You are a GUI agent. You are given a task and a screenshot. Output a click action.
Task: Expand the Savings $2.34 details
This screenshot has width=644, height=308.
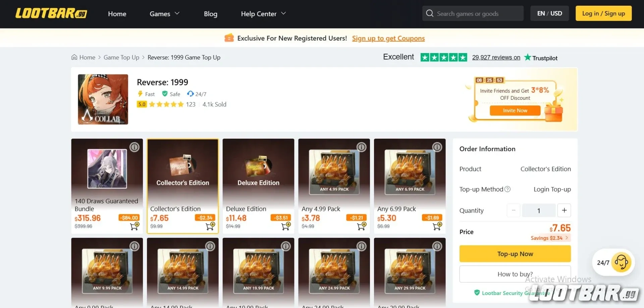[549, 238]
